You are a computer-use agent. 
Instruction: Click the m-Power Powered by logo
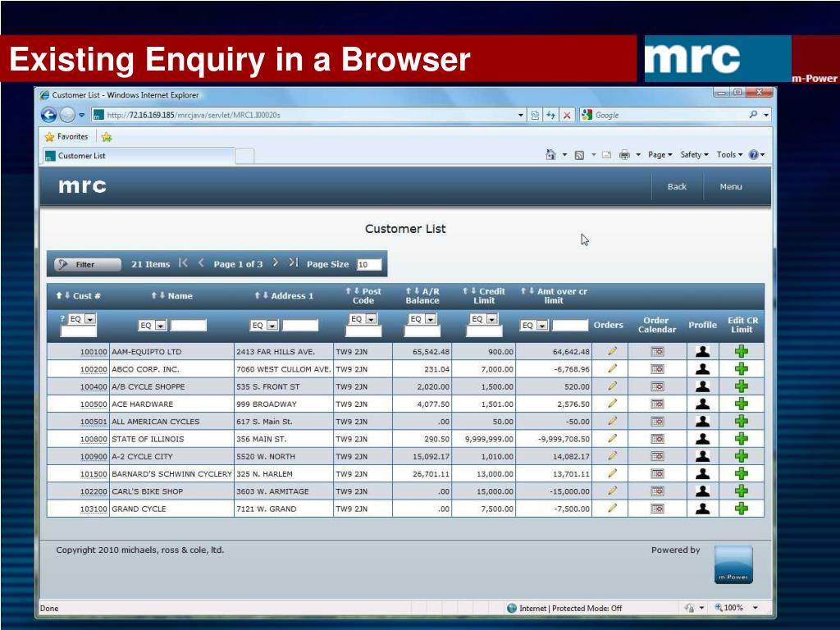(733, 564)
